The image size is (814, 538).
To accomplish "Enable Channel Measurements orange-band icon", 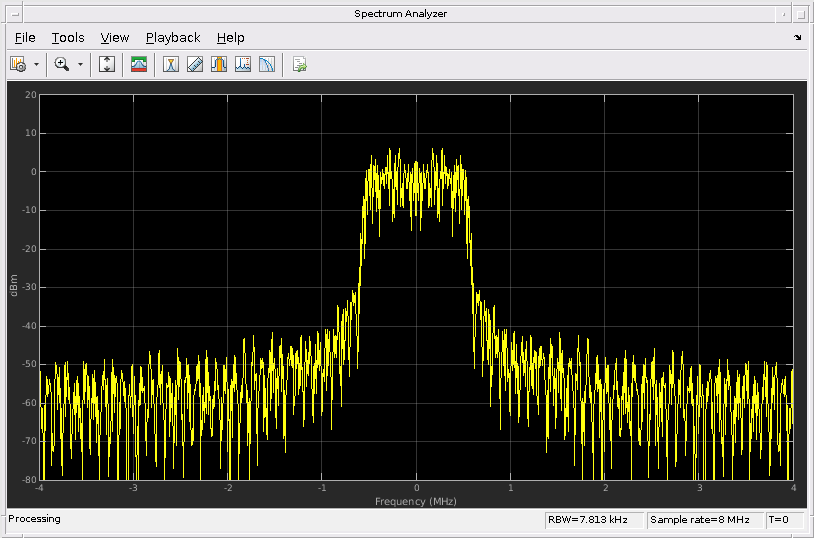I will click(x=219, y=65).
